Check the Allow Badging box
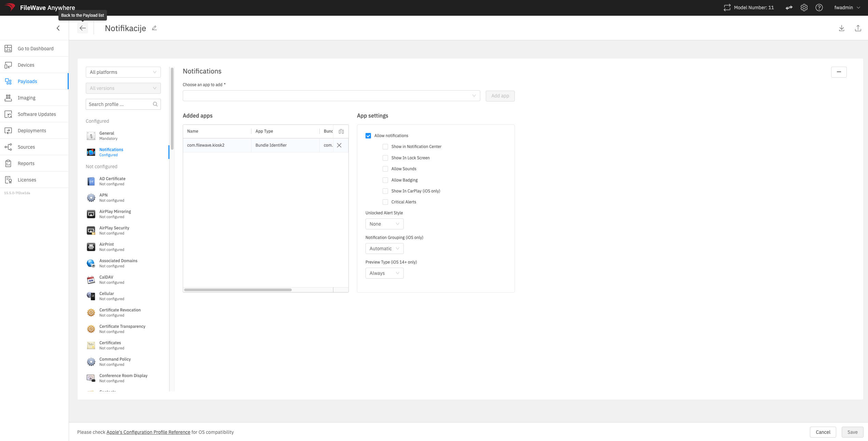868x441 pixels. 385,180
